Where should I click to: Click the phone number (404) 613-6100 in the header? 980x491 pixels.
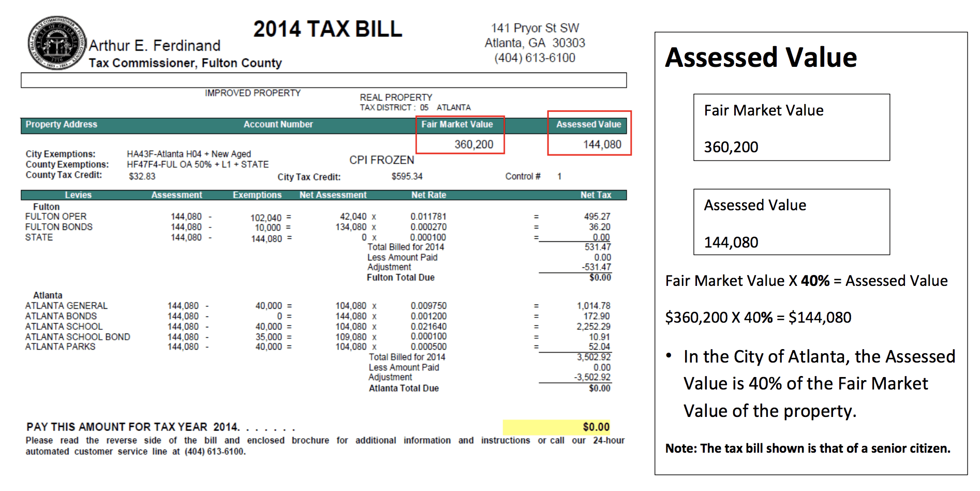[x=535, y=58]
